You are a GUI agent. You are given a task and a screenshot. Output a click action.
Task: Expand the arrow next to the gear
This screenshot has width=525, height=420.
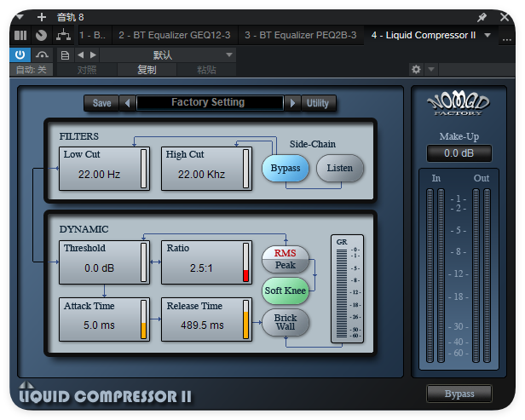point(431,70)
